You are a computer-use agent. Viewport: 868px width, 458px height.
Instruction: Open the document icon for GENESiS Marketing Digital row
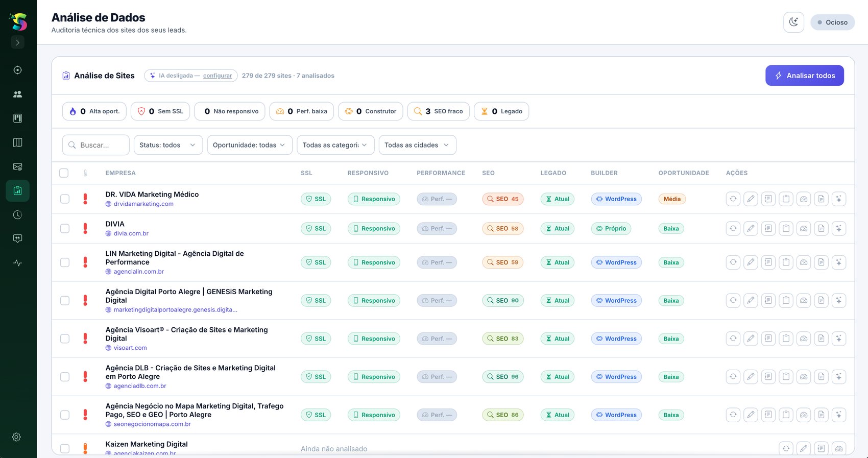(x=822, y=301)
